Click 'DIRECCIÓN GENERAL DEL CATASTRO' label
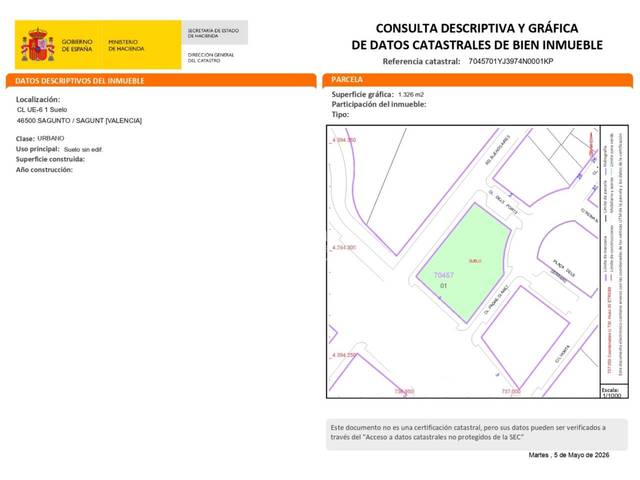640x480 pixels. tap(211, 58)
